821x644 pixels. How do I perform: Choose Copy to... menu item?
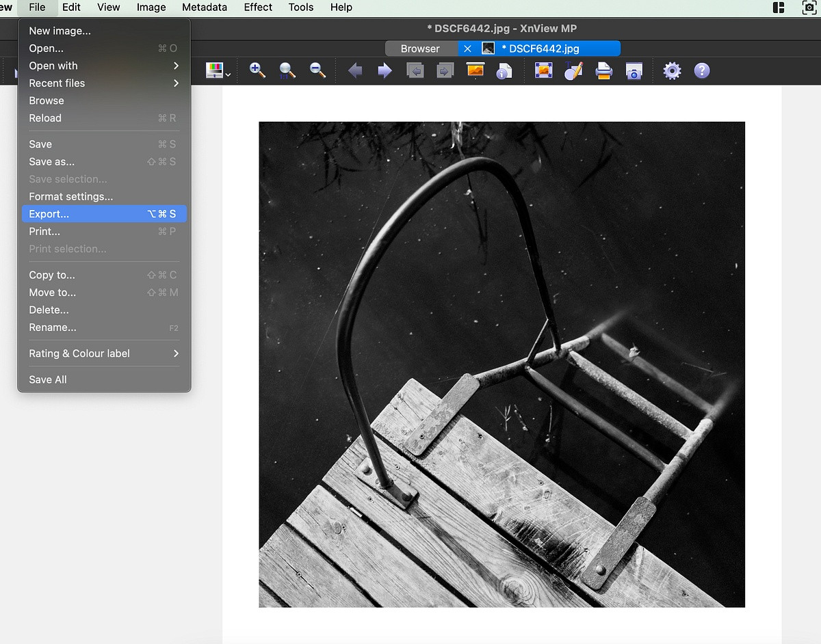tap(104, 275)
